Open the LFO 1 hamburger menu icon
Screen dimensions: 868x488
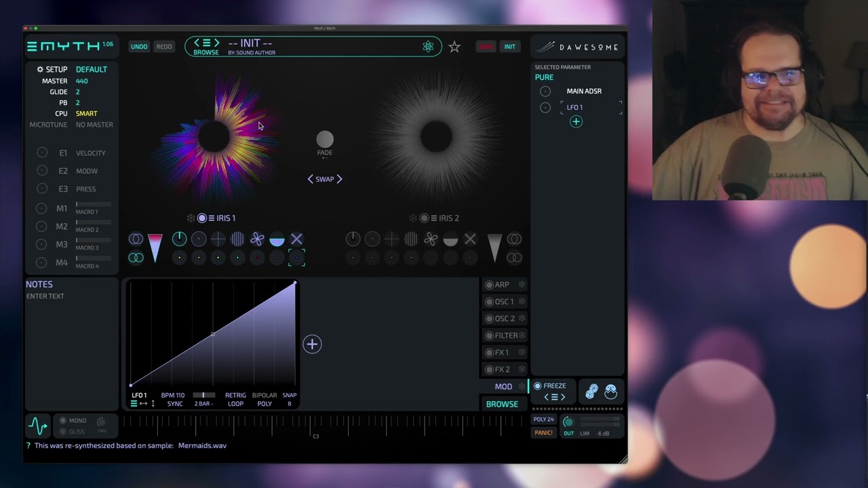(134, 404)
